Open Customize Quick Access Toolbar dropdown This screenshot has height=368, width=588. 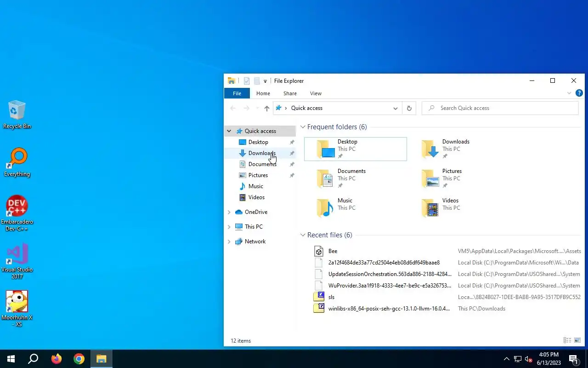(x=265, y=81)
